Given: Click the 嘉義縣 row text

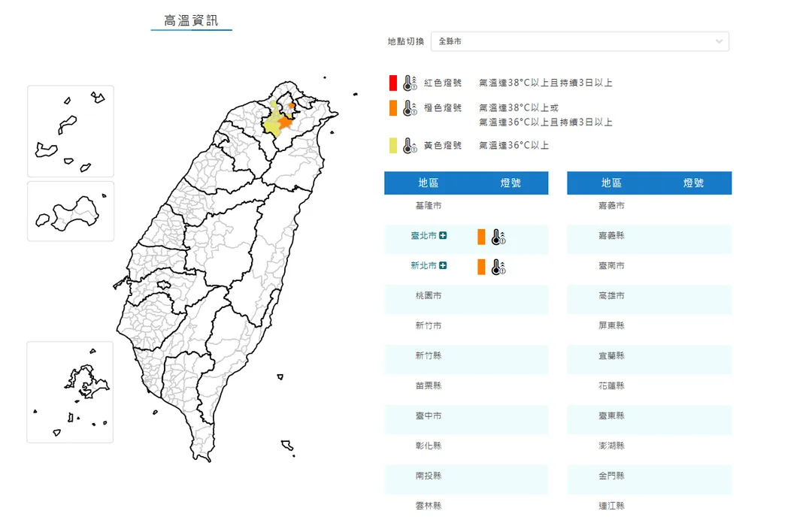Looking at the screenshot, I should click(611, 235).
